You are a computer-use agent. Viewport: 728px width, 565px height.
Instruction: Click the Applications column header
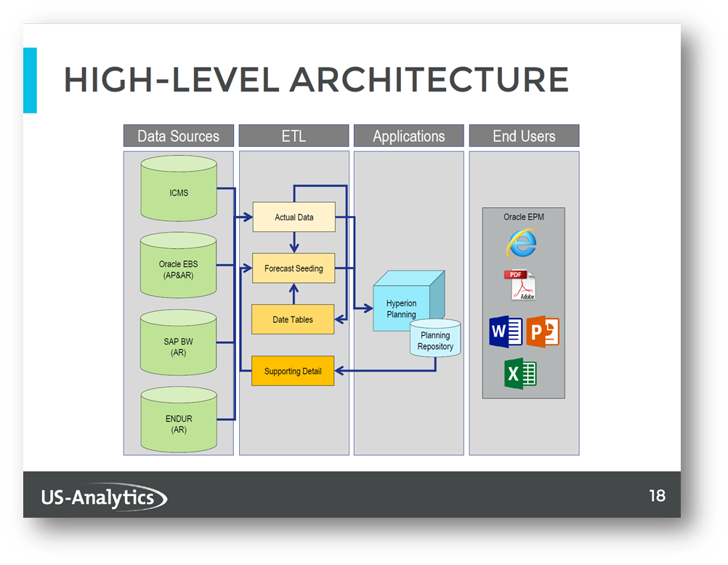point(408,136)
